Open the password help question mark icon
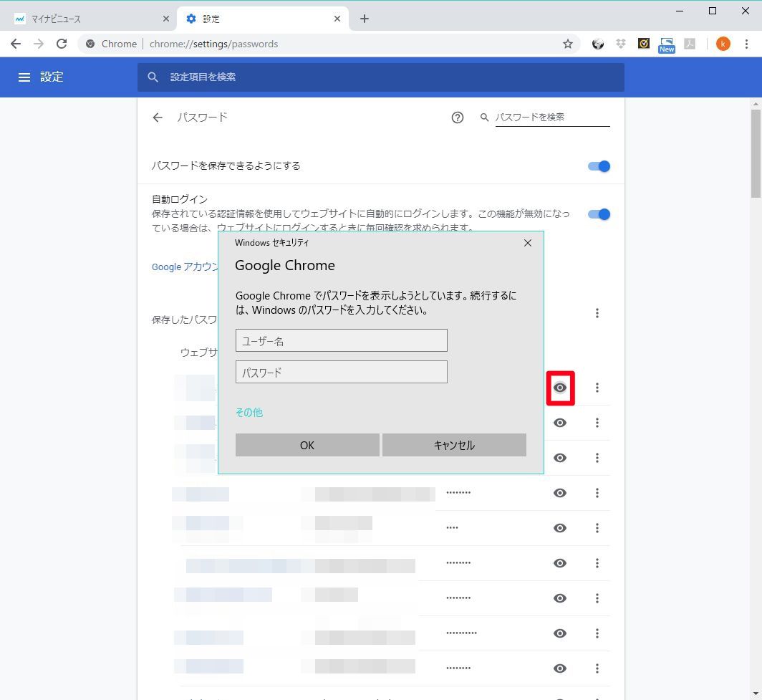This screenshot has height=700, width=762. (x=458, y=118)
